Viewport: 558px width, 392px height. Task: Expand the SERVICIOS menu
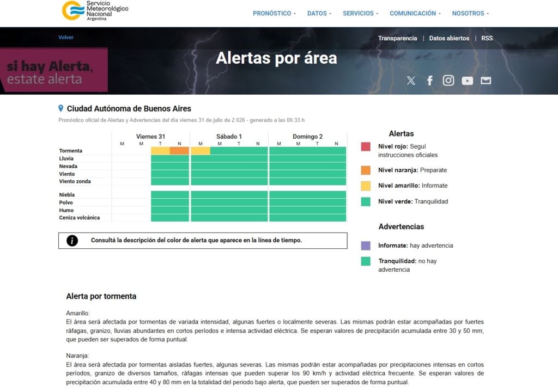tap(361, 13)
